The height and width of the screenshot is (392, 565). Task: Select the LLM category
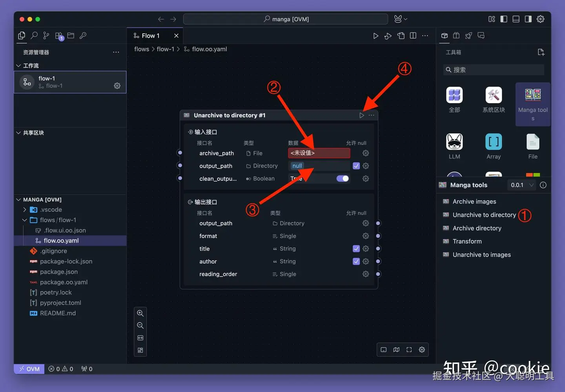[x=454, y=146]
